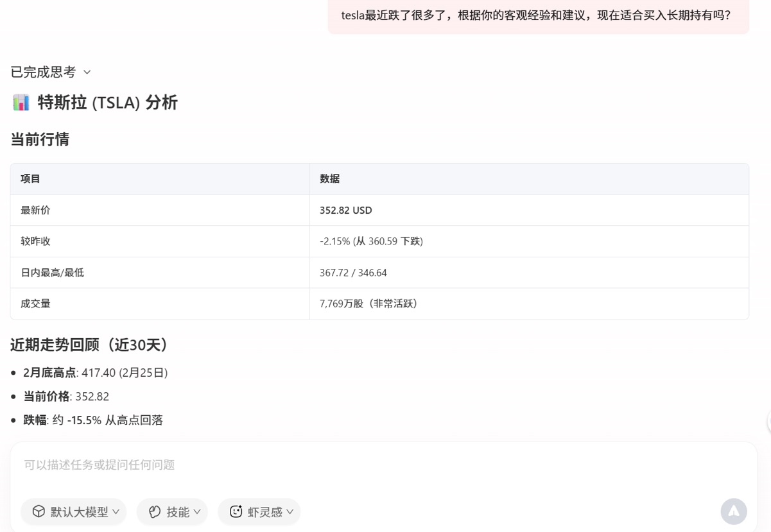Screen dimensions: 771x532
Task: Open the 默认大模型 model dropdown
Action: click(74, 511)
